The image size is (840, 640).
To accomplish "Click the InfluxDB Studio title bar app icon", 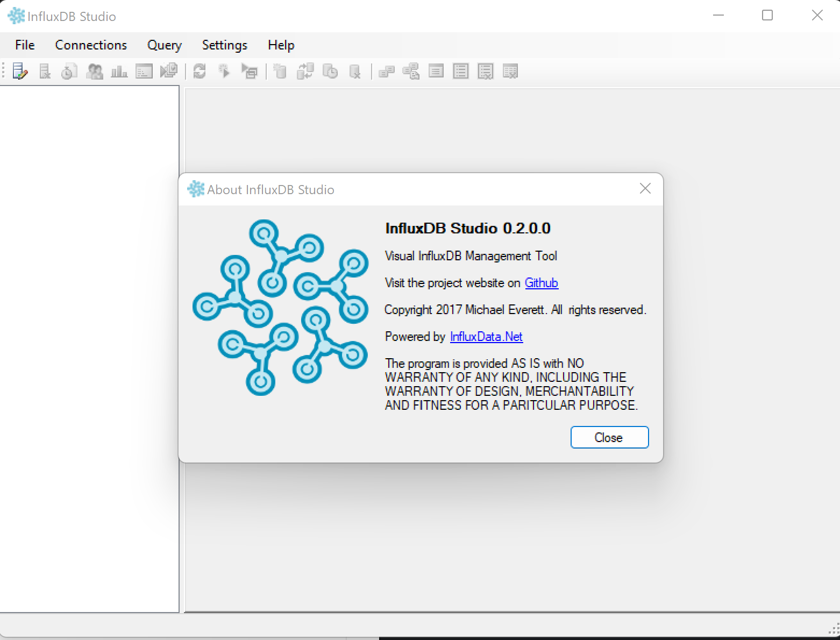I will 16,16.
